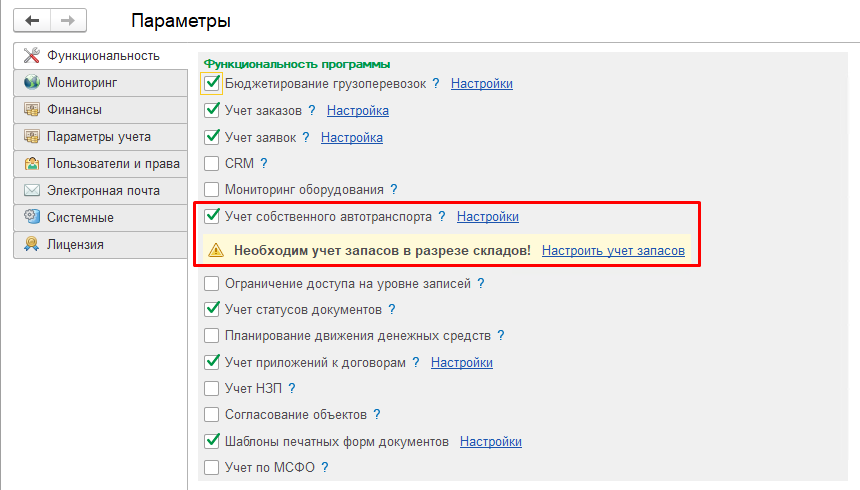860x490 pixels.
Task: Open Настроить учет запасов link
Action: pyautogui.click(x=613, y=251)
